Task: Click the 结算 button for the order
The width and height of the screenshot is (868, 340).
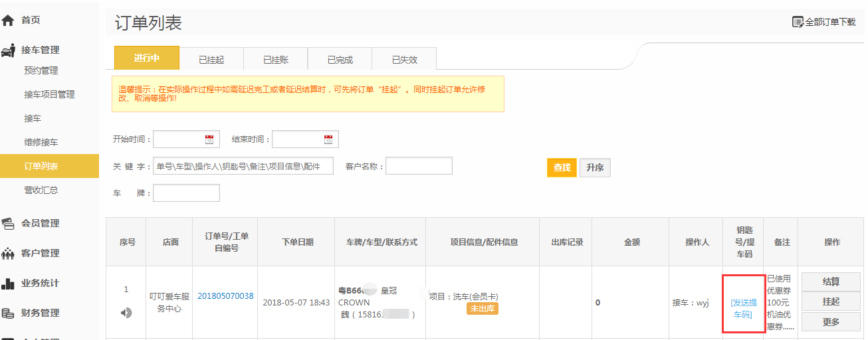Action: (831, 281)
